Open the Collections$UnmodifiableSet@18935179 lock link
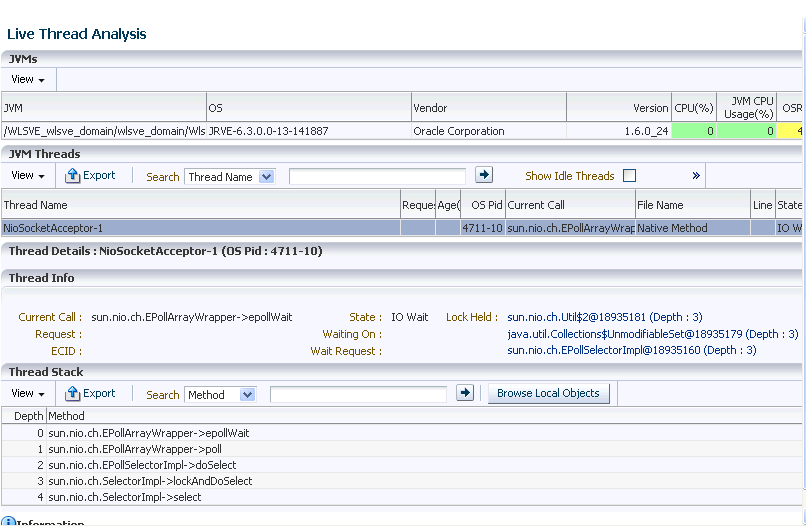This screenshot has width=806, height=526. coord(653,334)
